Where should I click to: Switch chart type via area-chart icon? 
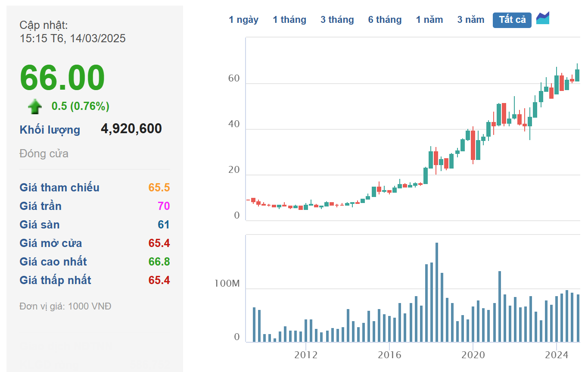pyautogui.click(x=543, y=19)
